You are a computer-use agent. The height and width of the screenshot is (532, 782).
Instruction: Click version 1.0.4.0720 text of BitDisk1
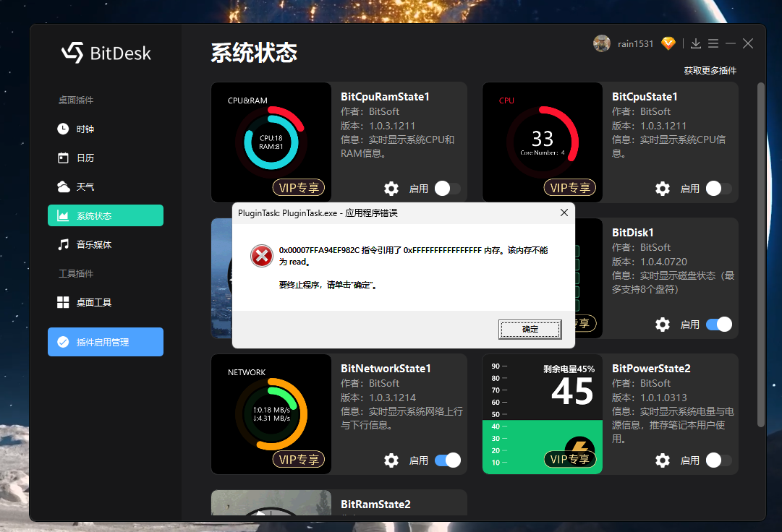pos(663,262)
